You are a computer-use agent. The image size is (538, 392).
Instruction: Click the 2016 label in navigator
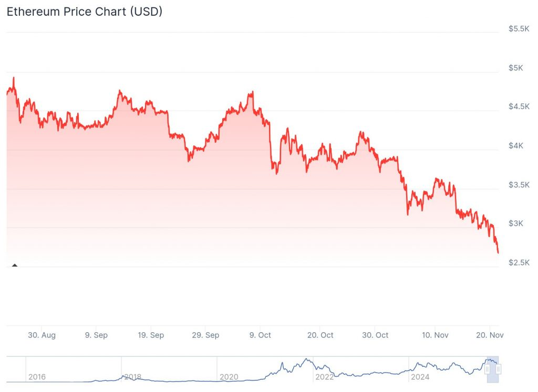tap(37, 377)
